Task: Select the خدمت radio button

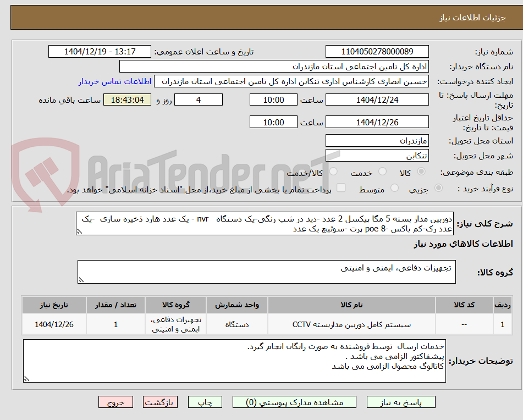Action: click(382, 172)
